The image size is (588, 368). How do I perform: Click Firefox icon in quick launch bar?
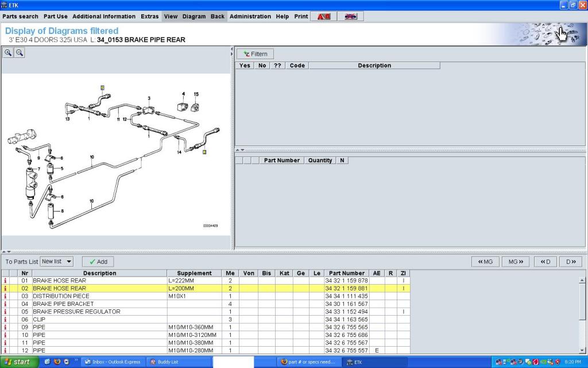point(57,362)
